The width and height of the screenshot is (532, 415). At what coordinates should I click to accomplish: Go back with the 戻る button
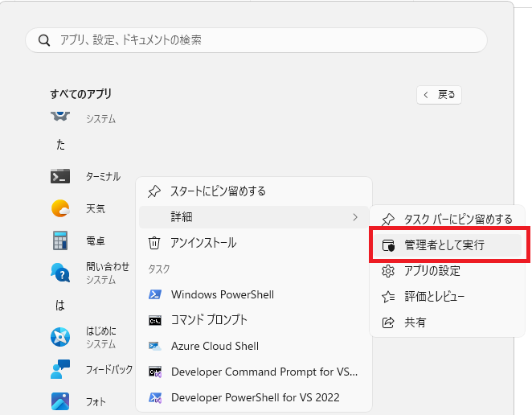[x=439, y=95]
